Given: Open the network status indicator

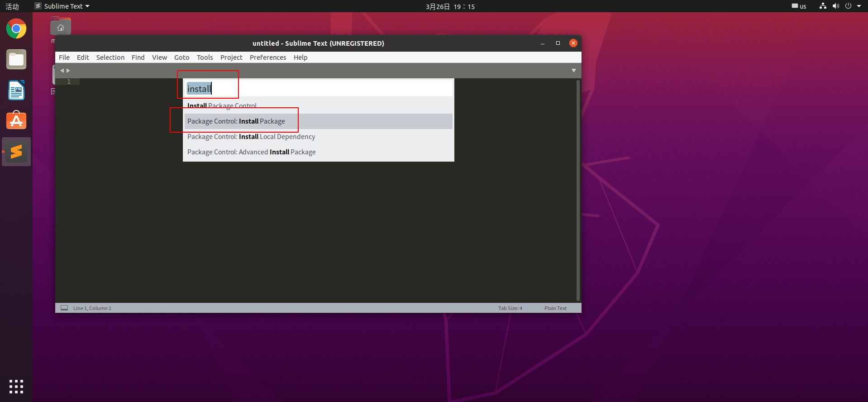Looking at the screenshot, I should click(823, 6).
